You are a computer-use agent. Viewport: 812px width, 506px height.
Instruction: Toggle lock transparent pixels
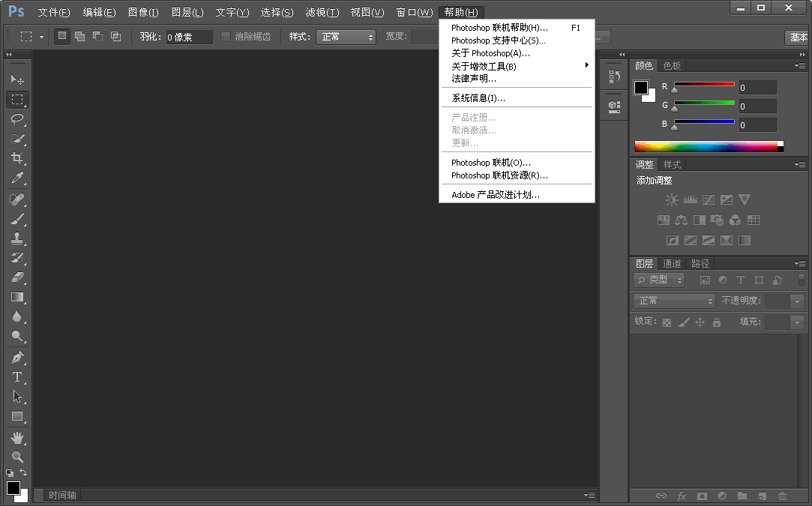click(x=667, y=322)
